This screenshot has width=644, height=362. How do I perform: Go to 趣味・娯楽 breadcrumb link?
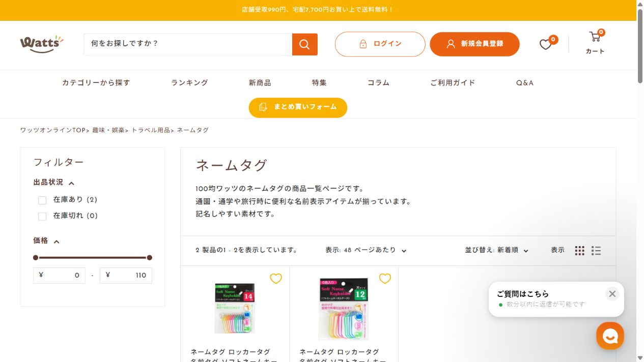pos(108,130)
